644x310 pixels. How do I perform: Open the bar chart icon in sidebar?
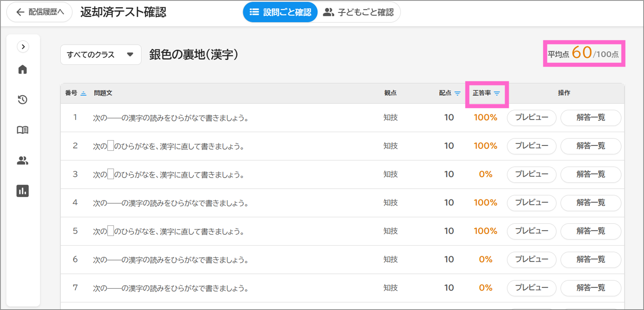tap(23, 191)
